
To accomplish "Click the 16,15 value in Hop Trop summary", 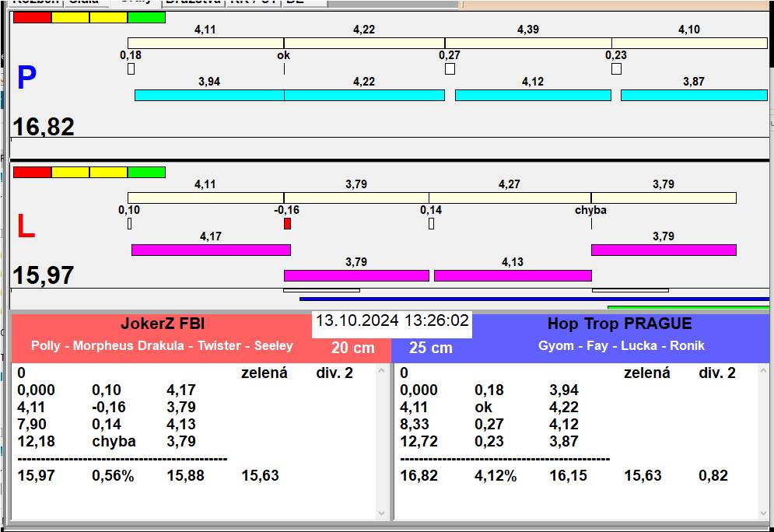I will [568, 476].
